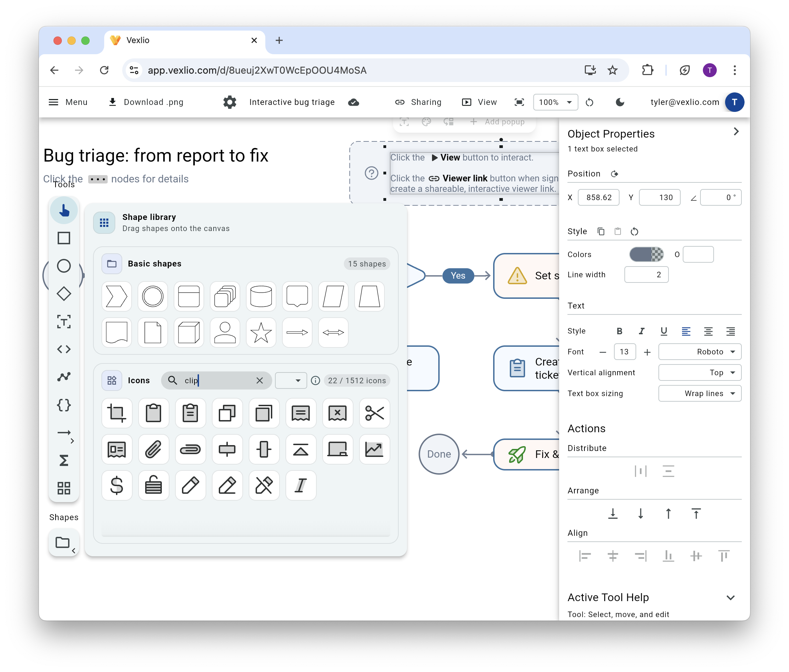Switch to dark mode with moon icon
This screenshot has width=789, height=672.
tap(620, 102)
